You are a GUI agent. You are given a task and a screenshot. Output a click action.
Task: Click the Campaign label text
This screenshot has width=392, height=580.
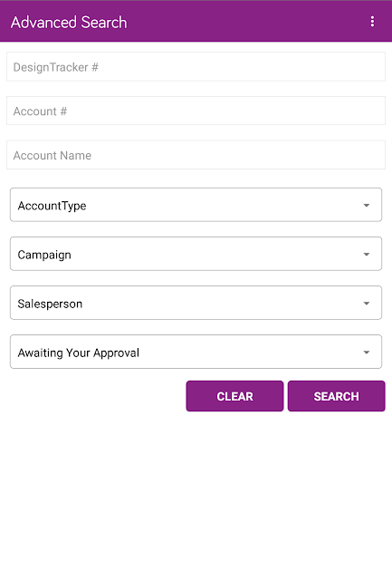pyautogui.click(x=44, y=255)
